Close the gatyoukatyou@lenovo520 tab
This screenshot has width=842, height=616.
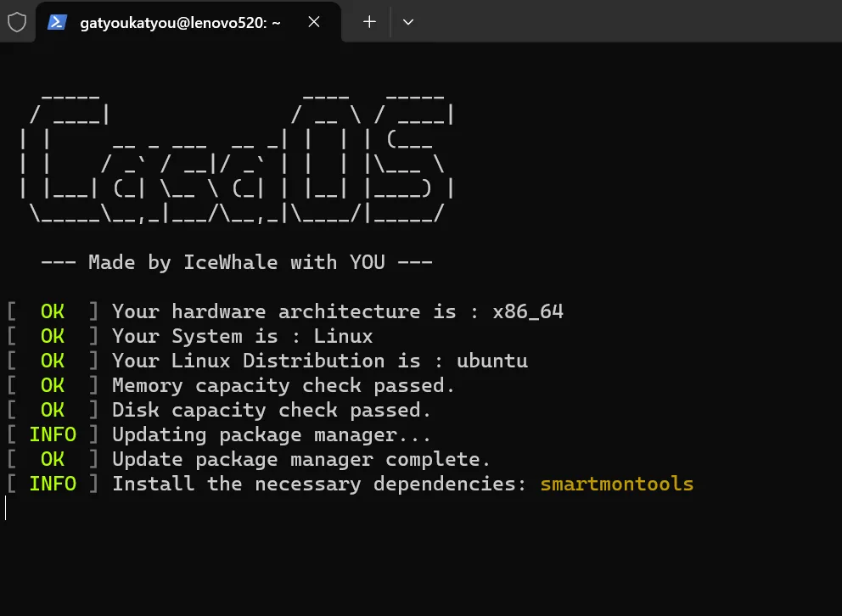pyautogui.click(x=314, y=22)
